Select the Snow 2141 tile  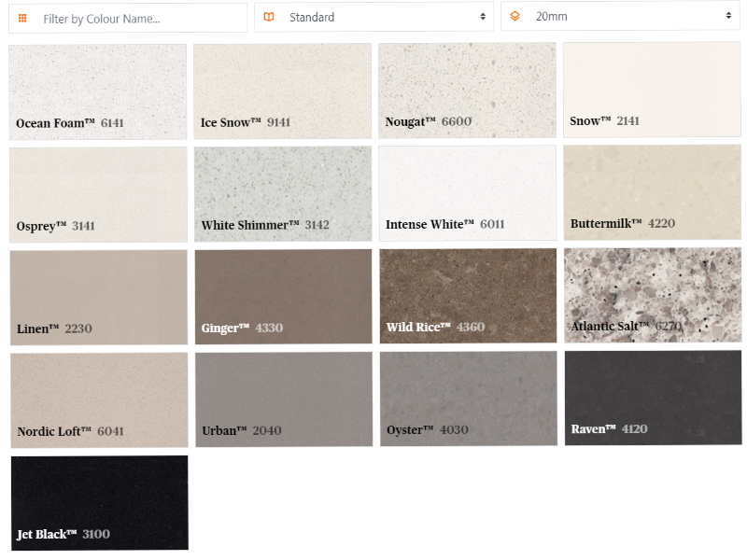(x=652, y=90)
